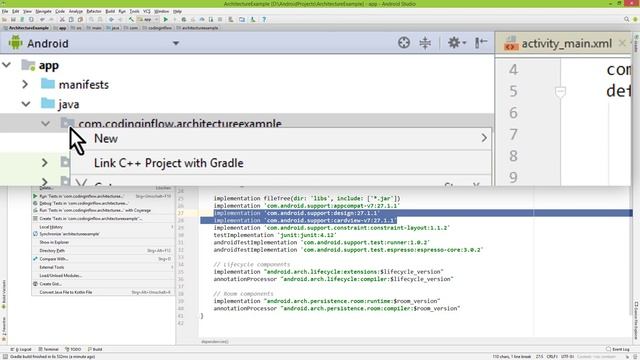640x360 pixels.
Task: Click the Search Everywhere magnifier icon
Action: tap(627, 19)
